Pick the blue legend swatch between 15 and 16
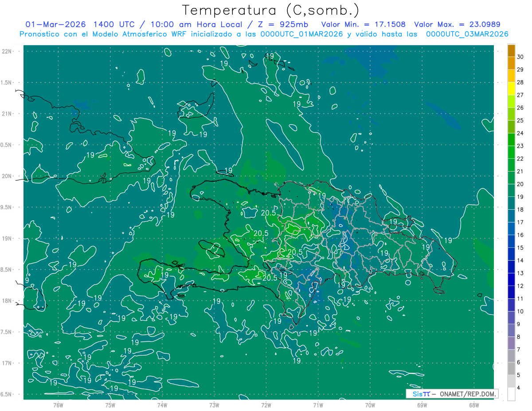This screenshot has height=411, width=532. [511, 242]
